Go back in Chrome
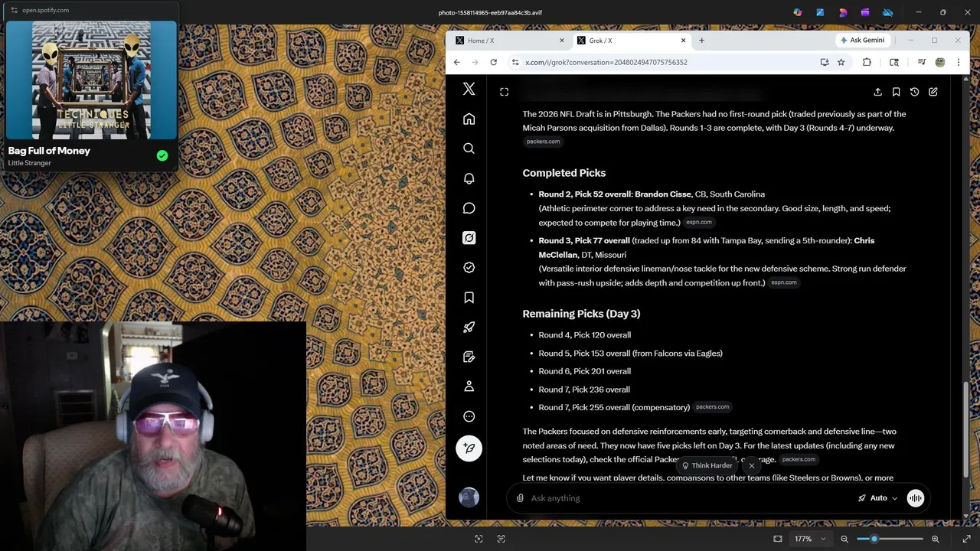Viewport: 980px width, 551px height. coord(457,62)
